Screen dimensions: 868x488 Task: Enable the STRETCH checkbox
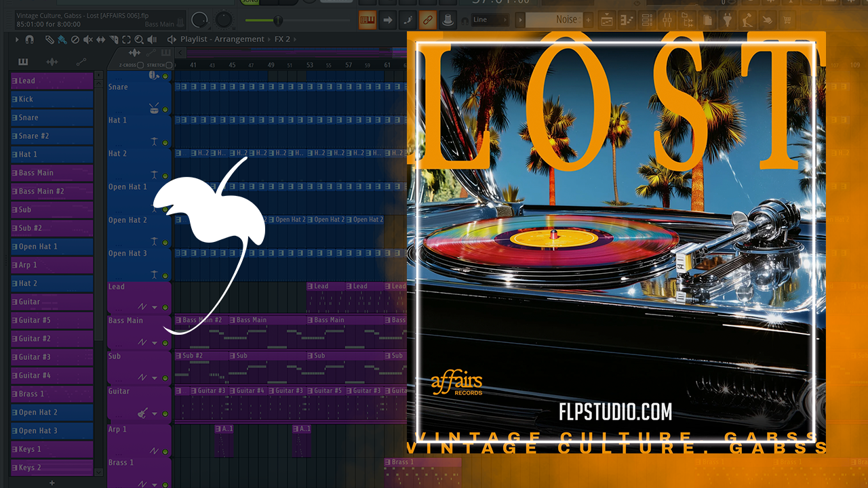pyautogui.click(x=168, y=65)
